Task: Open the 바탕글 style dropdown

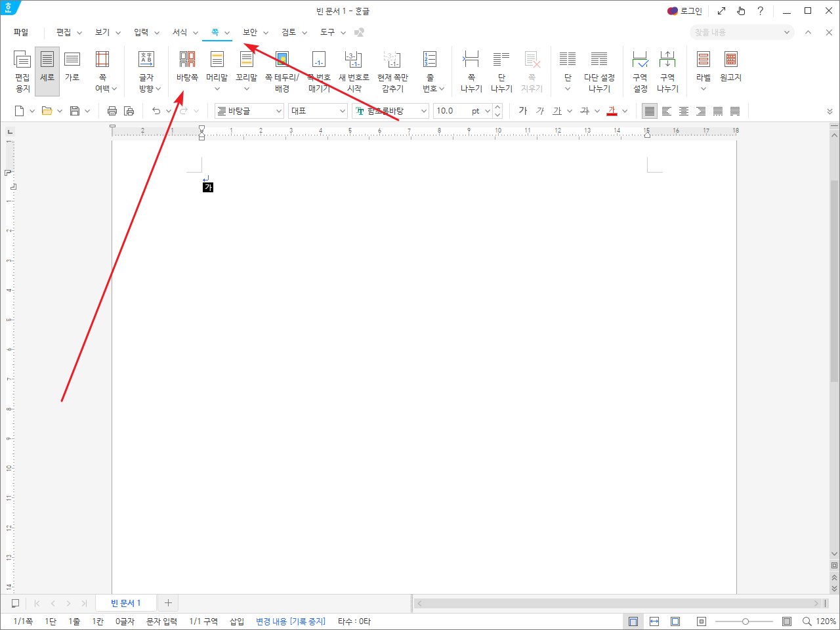Action: (249, 111)
